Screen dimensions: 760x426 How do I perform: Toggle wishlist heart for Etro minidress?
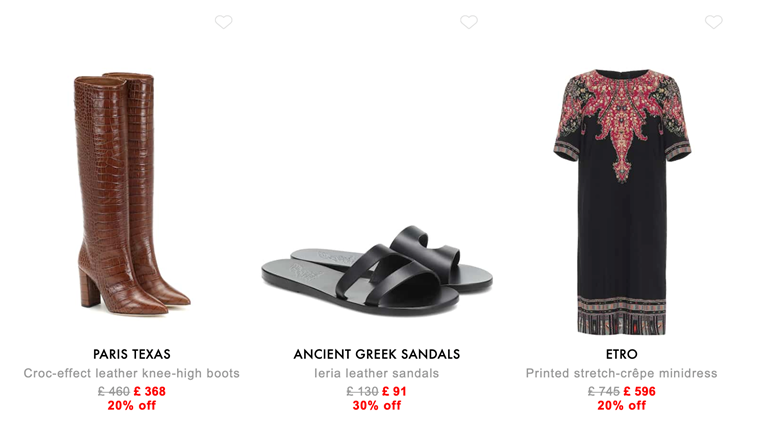click(x=713, y=22)
